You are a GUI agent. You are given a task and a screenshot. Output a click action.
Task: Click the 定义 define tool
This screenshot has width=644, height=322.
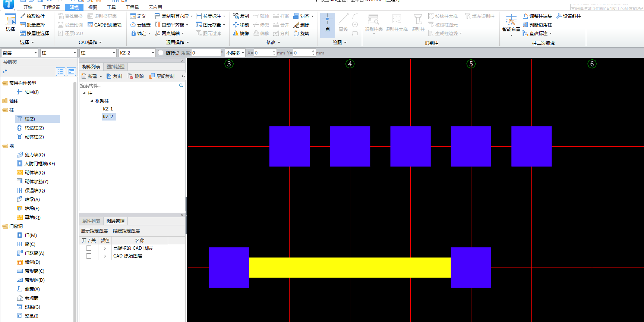pyautogui.click(x=138, y=16)
